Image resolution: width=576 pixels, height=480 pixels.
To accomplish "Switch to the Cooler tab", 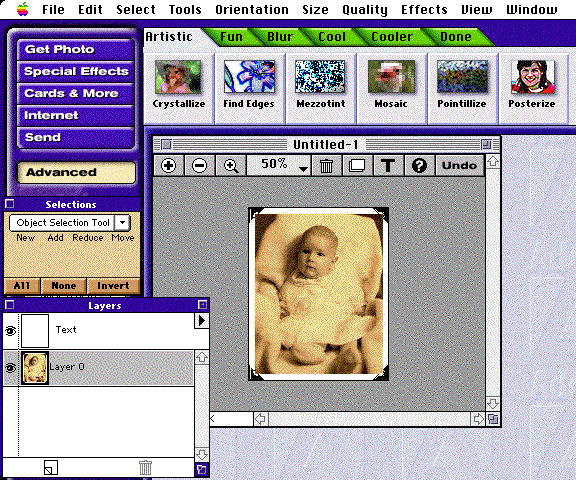I will tap(392, 37).
